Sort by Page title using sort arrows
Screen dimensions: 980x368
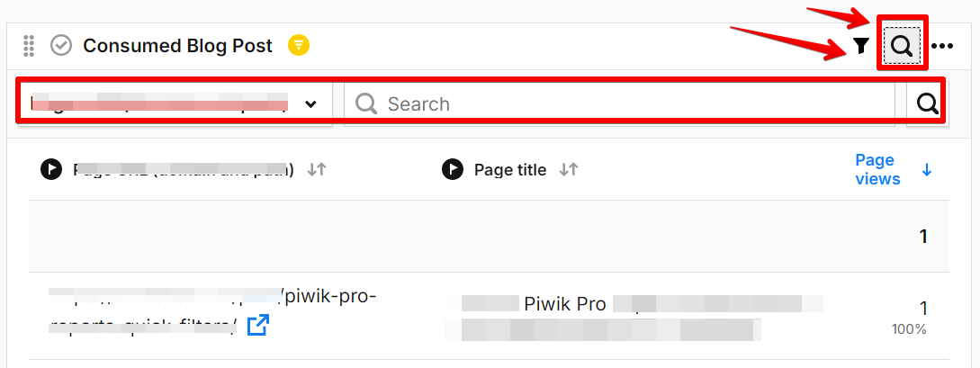coord(569,168)
